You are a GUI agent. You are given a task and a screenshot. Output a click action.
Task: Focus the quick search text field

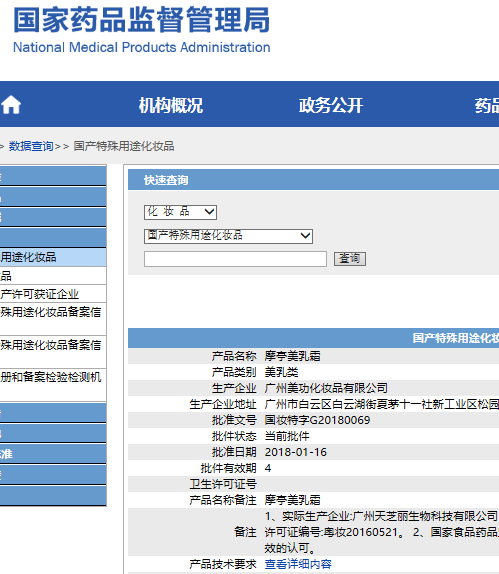click(x=235, y=259)
